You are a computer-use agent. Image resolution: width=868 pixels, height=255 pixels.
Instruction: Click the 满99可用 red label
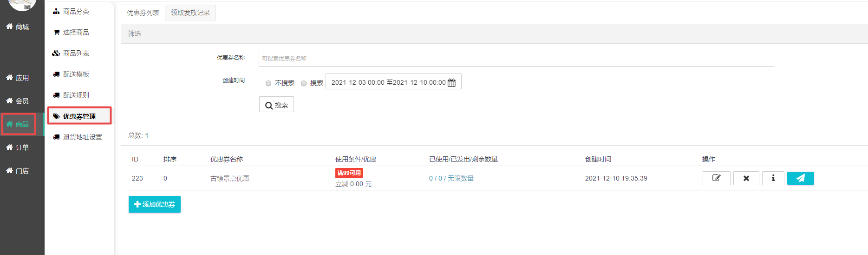coord(349,173)
